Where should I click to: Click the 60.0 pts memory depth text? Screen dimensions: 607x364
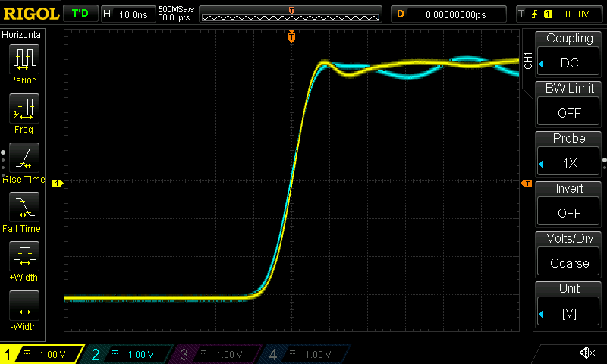point(174,18)
